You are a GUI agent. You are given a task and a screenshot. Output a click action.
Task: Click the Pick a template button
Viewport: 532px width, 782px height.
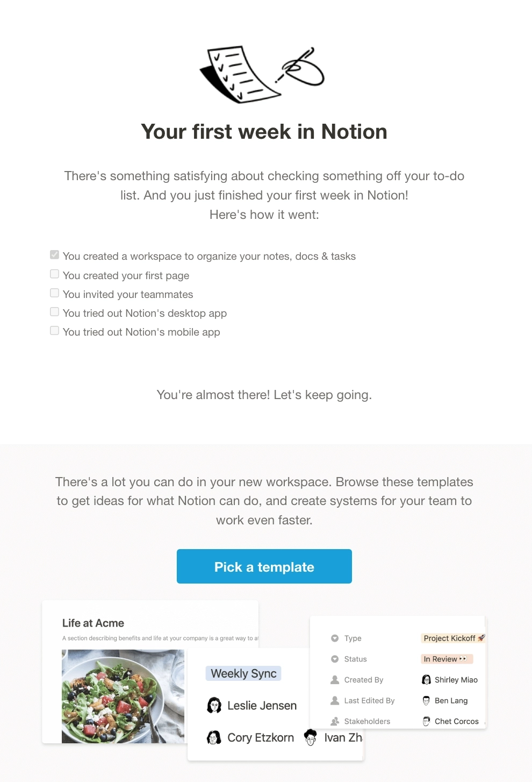tap(264, 566)
